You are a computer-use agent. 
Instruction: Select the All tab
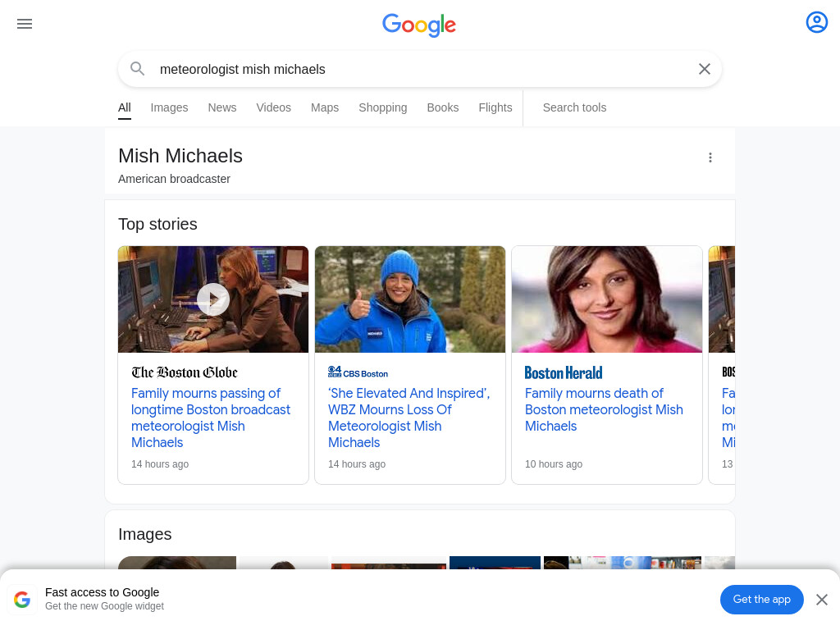coord(125,107)
